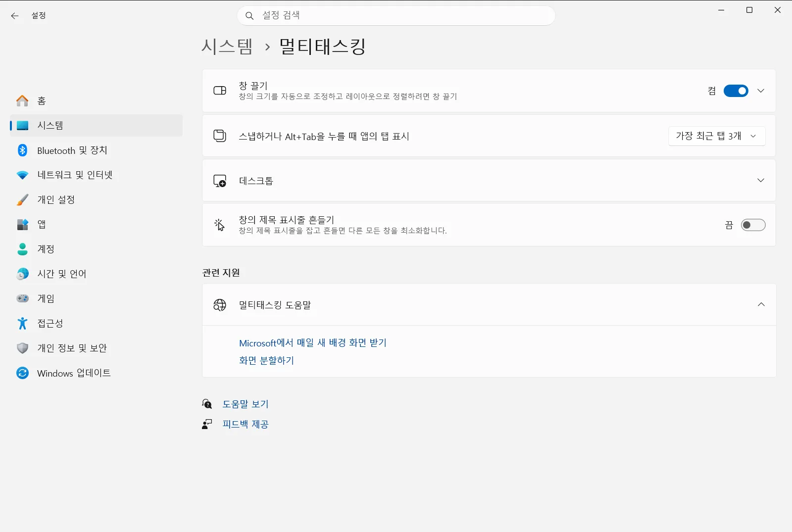The height and width of the screenshot is (532, 792).
Task: Click the 시스템 breadcrumb link
Action: click(x=227, y=47)
